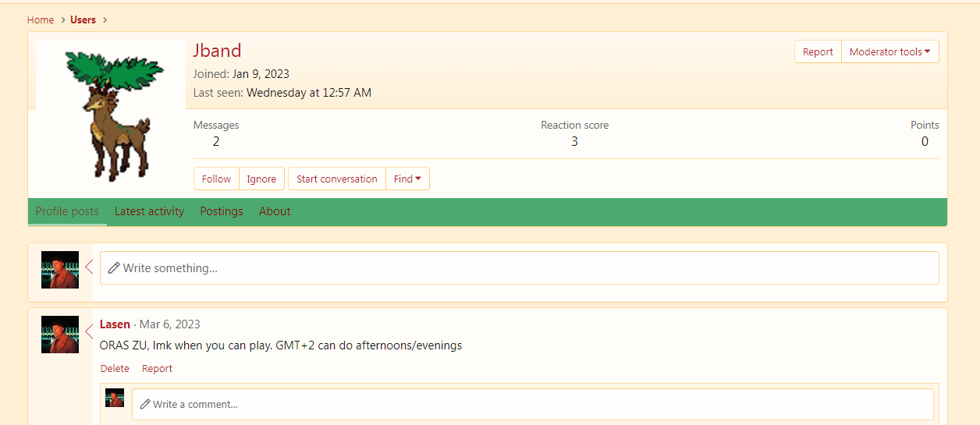This screenshot has width=980, height=425.
Task: Report Lasen's profile post
Action: click(x=157, y=368)
